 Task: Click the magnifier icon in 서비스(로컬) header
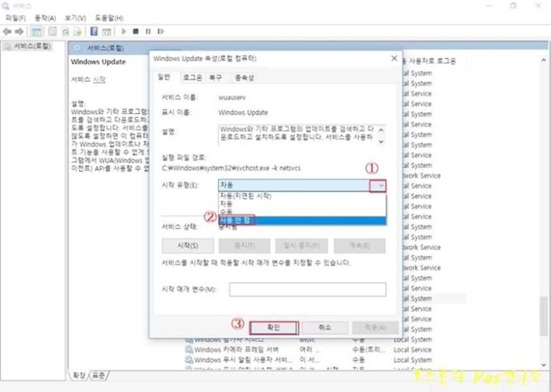click(78, 48)
